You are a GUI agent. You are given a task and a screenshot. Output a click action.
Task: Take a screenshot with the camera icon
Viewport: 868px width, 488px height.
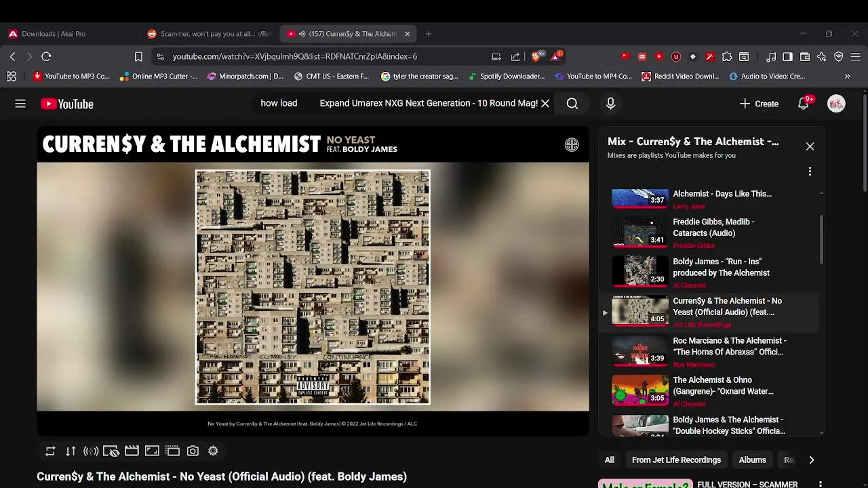tap(193, 451)
